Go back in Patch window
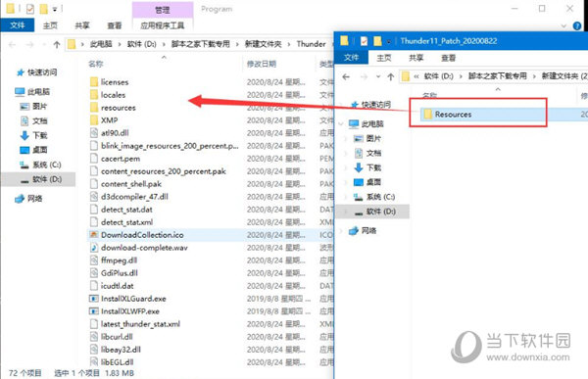 click(x=346, y=76)
